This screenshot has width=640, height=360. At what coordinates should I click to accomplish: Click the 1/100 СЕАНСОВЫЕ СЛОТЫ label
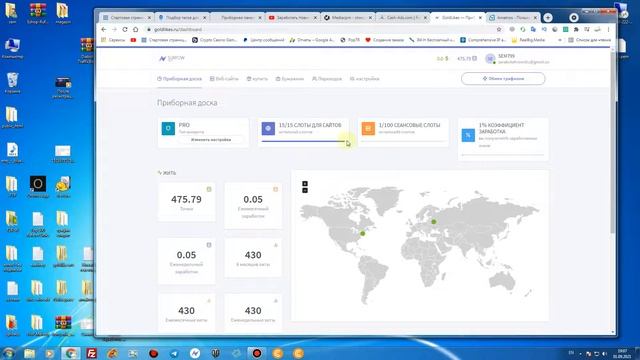[409, 125]
